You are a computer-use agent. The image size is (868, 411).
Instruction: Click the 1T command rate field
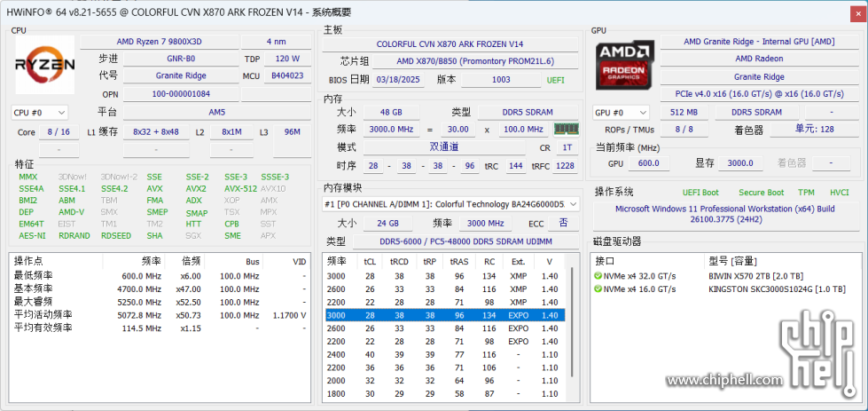pyautogui.click(x=567, y=148)
